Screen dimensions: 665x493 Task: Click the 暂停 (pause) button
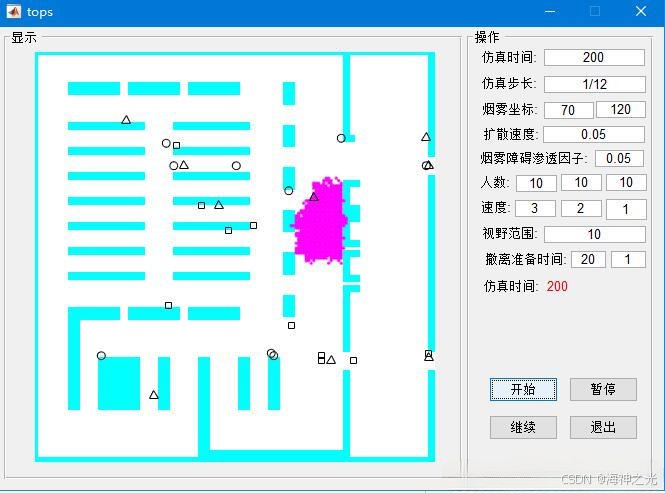(603, 389)
